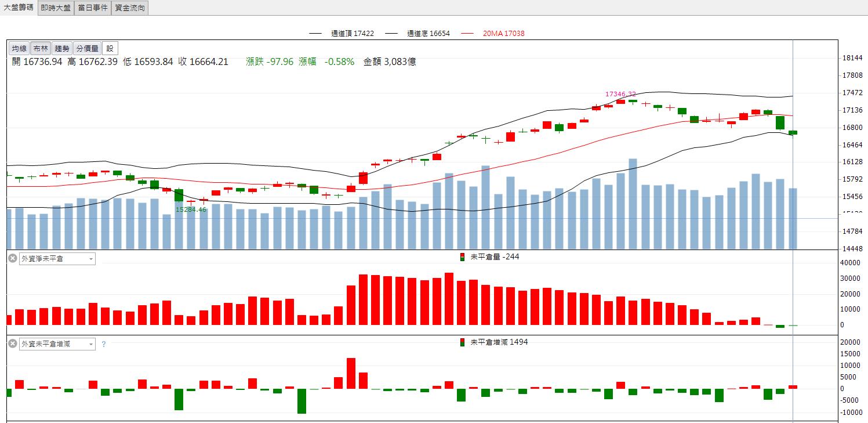
Task: Click the red line swatch beside 20MA
Action: pyautogui.click(x=467, y=34)
